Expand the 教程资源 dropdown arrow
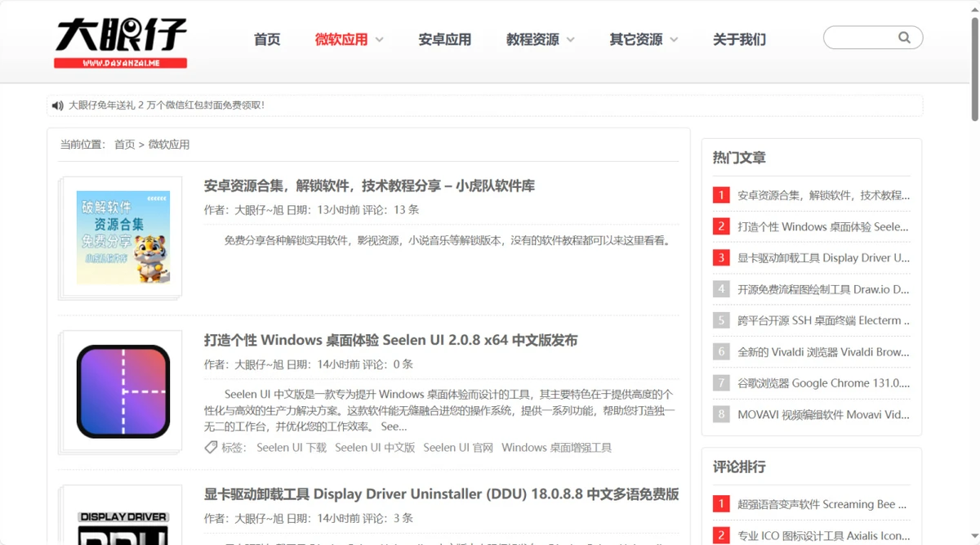Screen dimensions: 980x545 (x=570, y=40)
